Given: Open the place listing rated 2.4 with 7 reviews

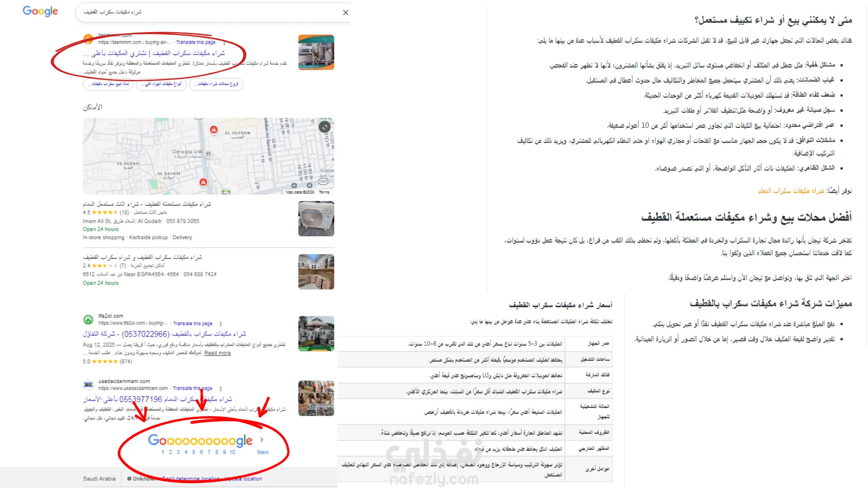Looking at the screenshot, I should coord(142,258).
